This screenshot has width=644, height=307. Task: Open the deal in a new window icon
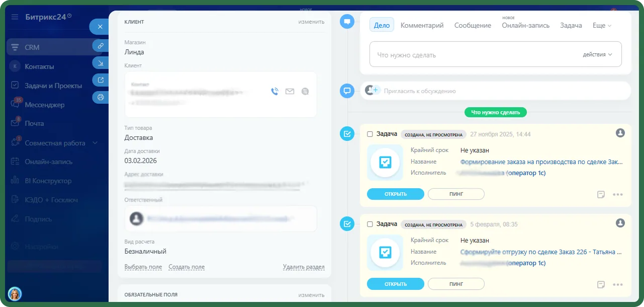click(101, 80)
